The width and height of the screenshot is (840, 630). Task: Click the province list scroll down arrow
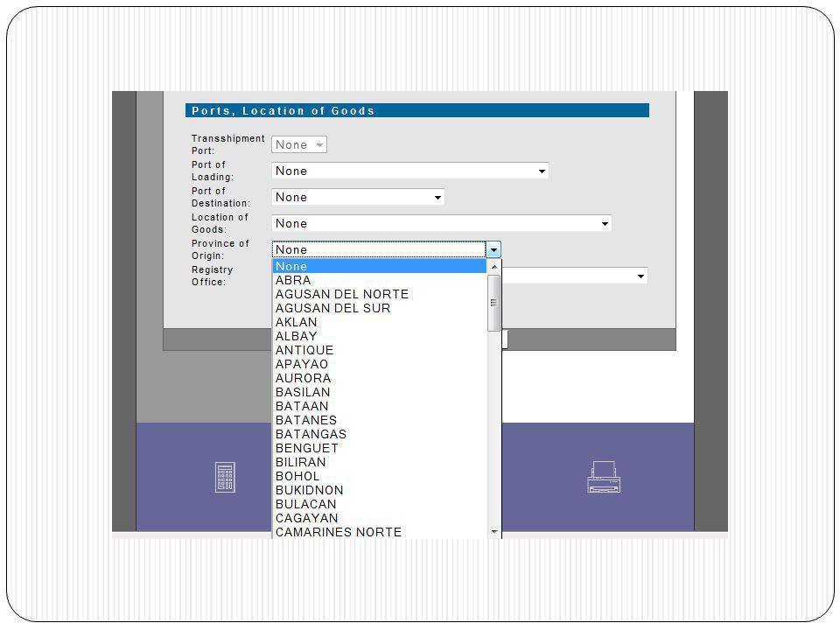pyautogui.click(x=493, y=531)
